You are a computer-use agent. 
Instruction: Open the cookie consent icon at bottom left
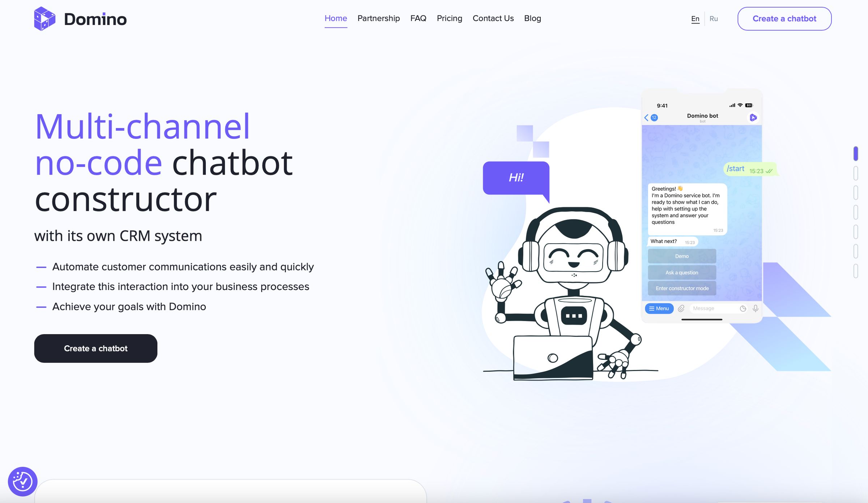click(23, 481)
